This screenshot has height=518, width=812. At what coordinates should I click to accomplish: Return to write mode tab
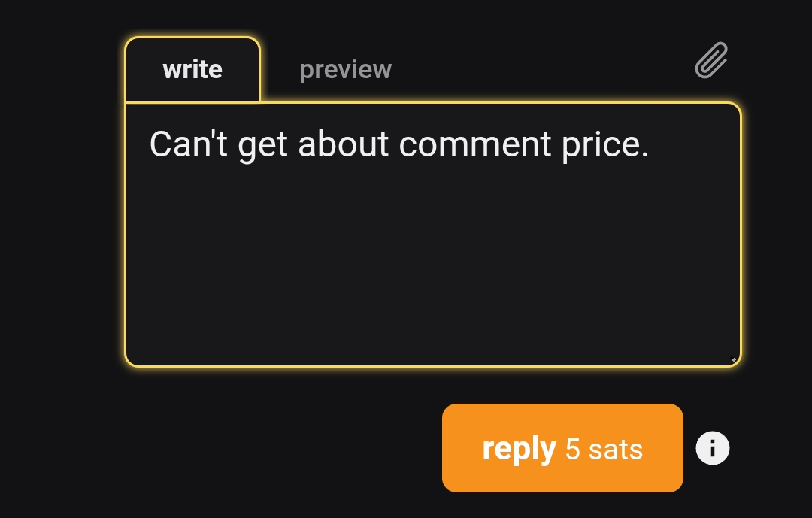pyautogui.click(x=192, y=70)
